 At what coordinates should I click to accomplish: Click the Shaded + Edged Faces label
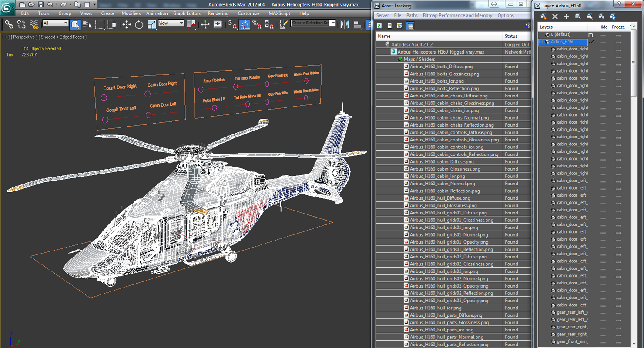[x=62, y=37]
